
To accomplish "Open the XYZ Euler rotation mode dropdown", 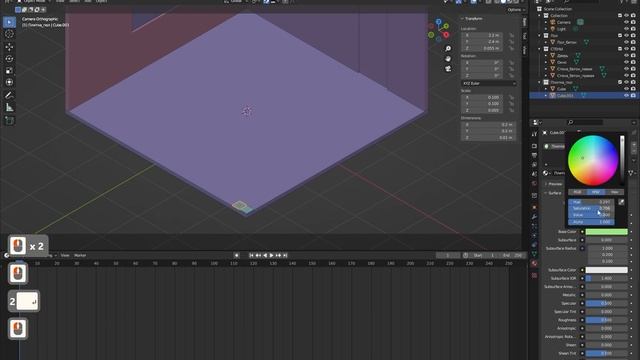I will [x=489, y=83].
